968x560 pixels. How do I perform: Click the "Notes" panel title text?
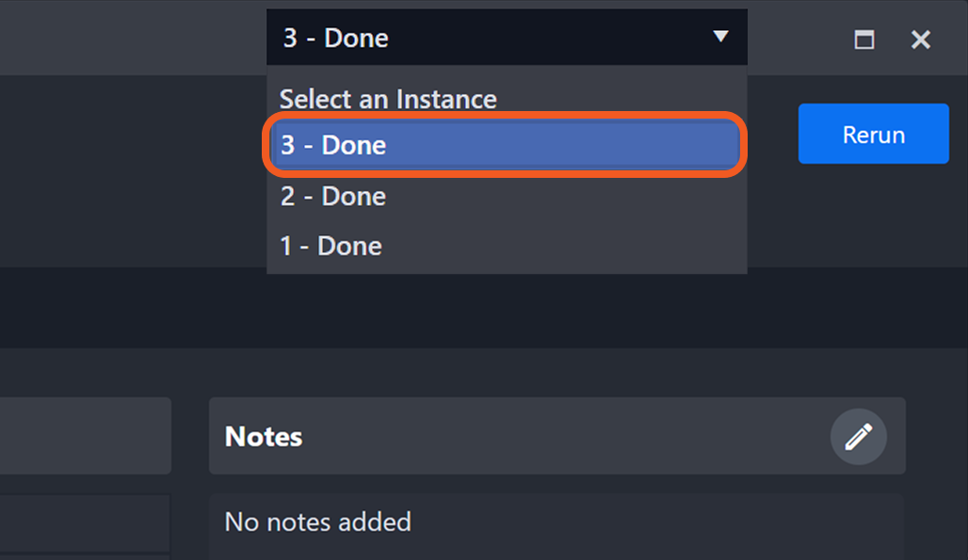[264, 437]
